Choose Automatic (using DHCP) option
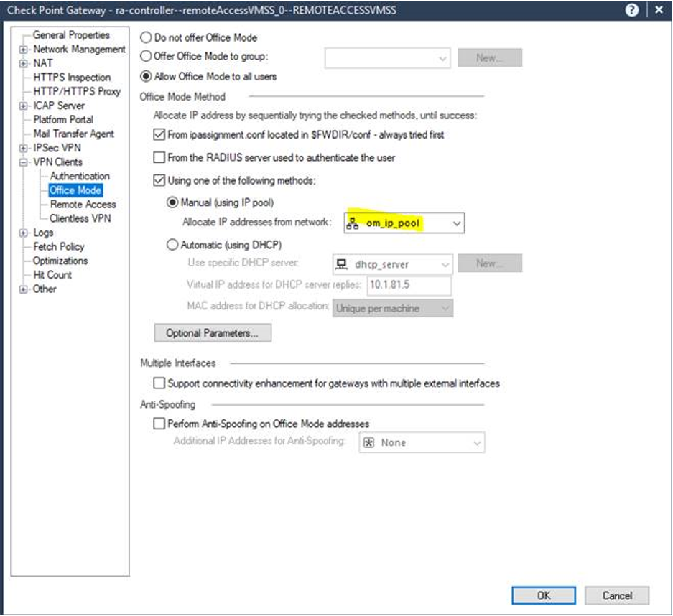The width and height of the screenshot is (673, 616). [172, 245]
